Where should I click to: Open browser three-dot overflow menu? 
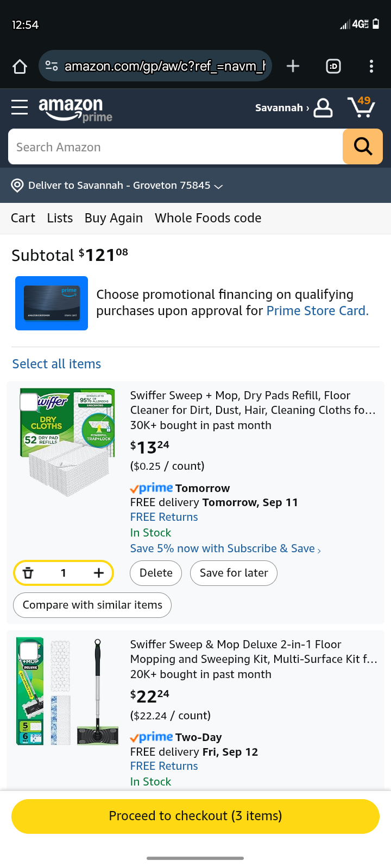click(371, 66)
